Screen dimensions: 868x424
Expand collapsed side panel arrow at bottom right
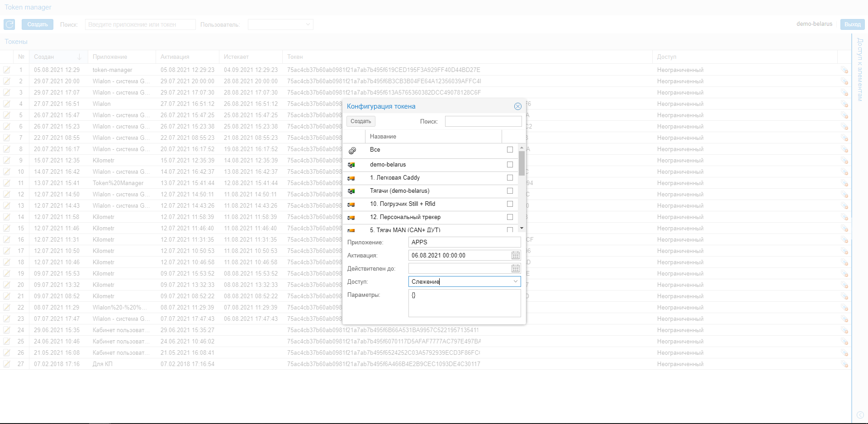(860, 415)
